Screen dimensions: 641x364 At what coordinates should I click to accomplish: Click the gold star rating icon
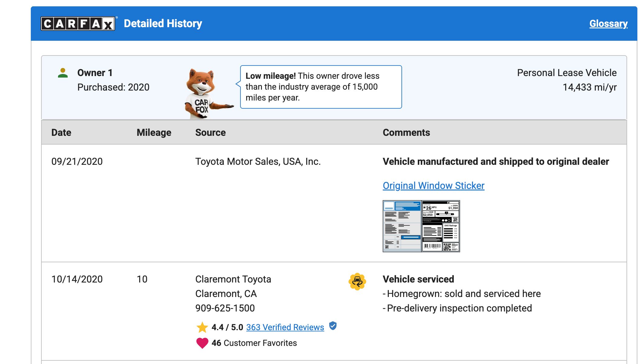[x=202, y=327]
